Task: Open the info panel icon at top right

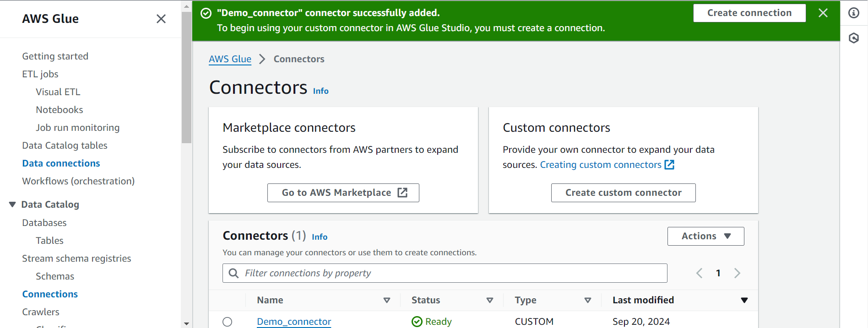Action: pos(854,13)
